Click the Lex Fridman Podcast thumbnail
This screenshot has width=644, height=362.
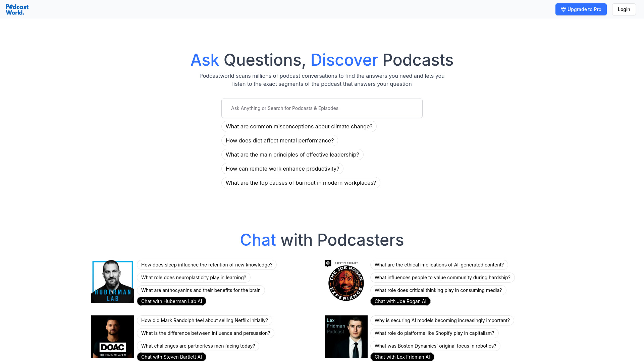pyautogui.click(x=346, y=337)
